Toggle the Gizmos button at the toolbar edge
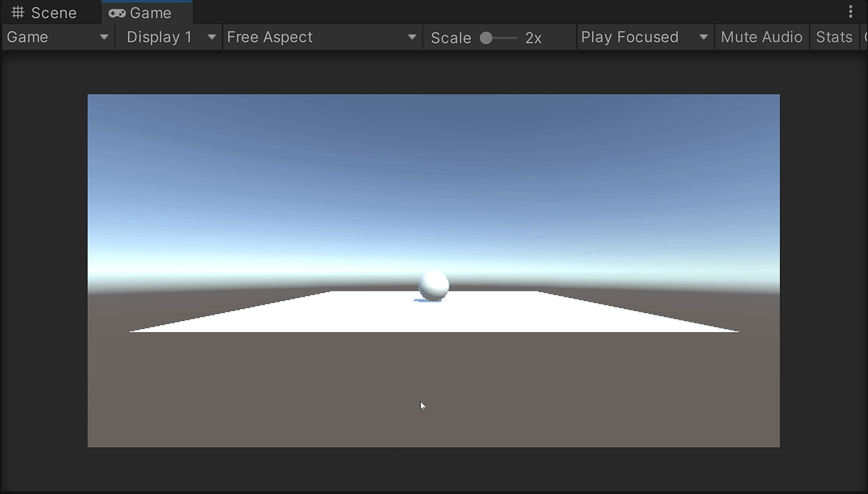This screenshot has height=494, width=868. click(865, 37)
